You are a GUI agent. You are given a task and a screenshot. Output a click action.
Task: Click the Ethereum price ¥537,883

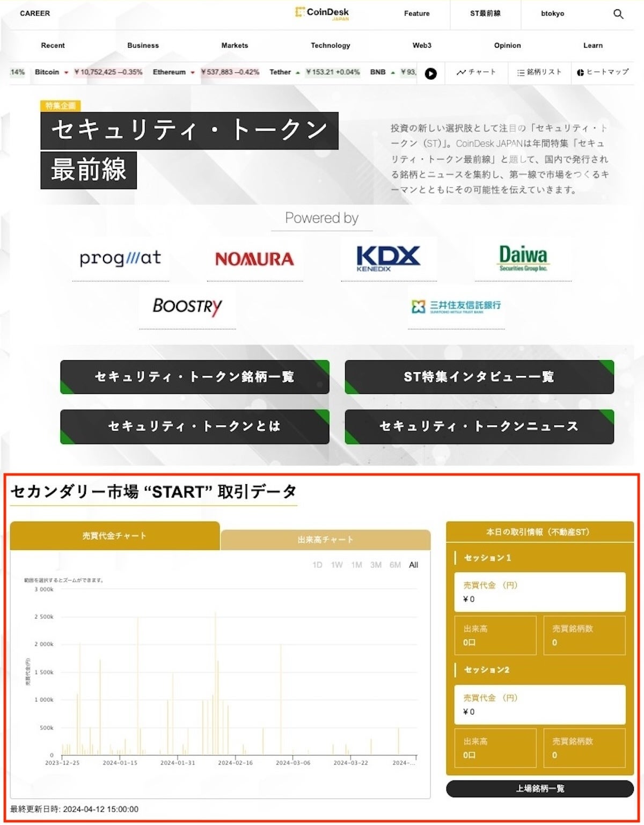(217, 72)
